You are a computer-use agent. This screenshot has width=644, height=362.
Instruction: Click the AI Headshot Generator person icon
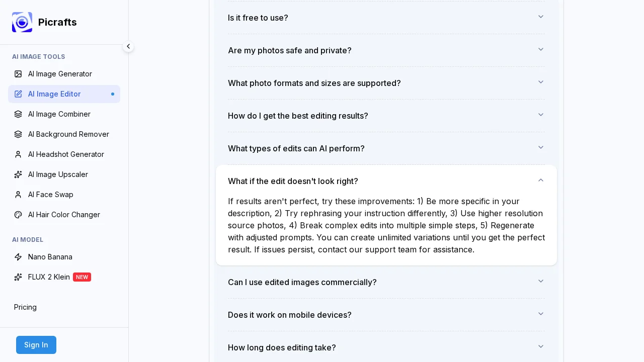pos(18,154)
